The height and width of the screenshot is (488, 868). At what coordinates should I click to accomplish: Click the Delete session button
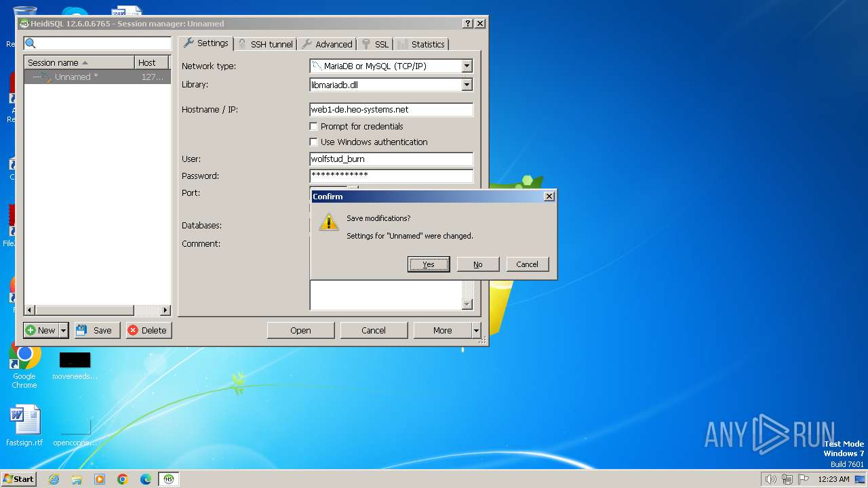[148, 330]
